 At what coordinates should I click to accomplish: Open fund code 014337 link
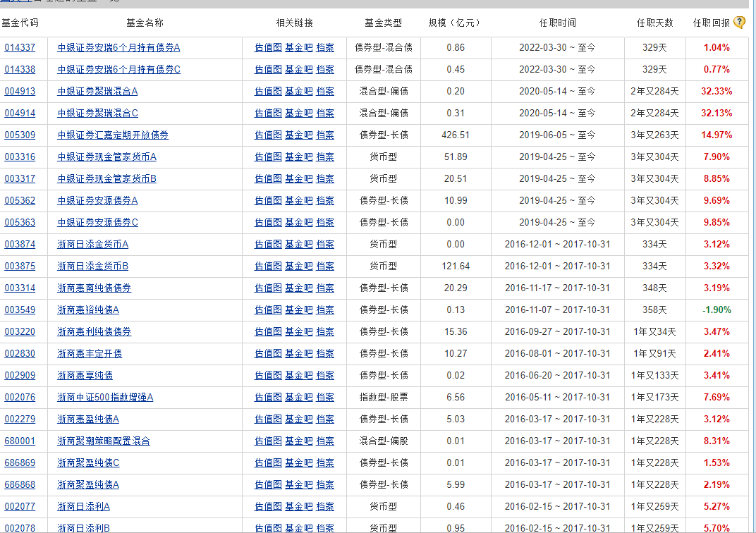(x=20, y=48)
